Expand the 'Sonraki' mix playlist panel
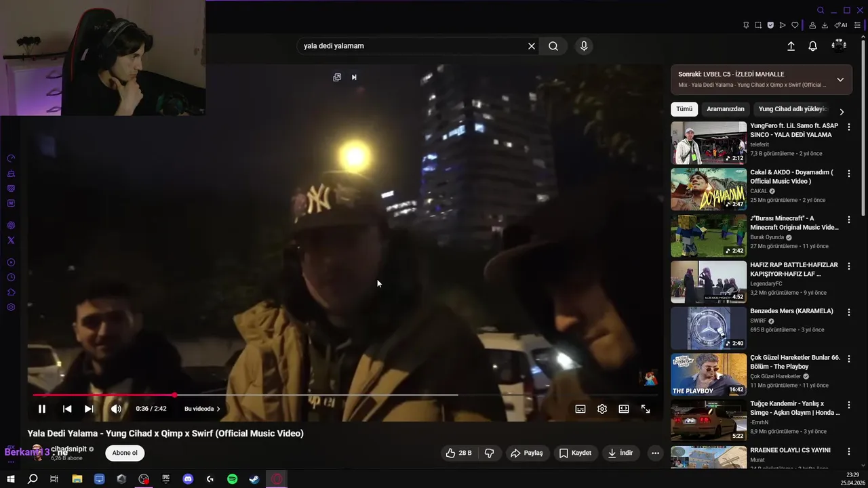This screenshot has width=868, height=488. click(x=840, y=79)
